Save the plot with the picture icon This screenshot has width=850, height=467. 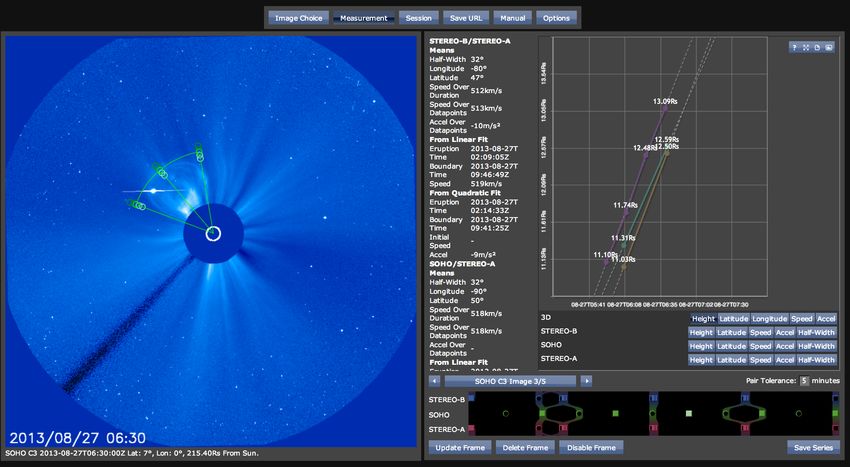[x=829, y=48]
